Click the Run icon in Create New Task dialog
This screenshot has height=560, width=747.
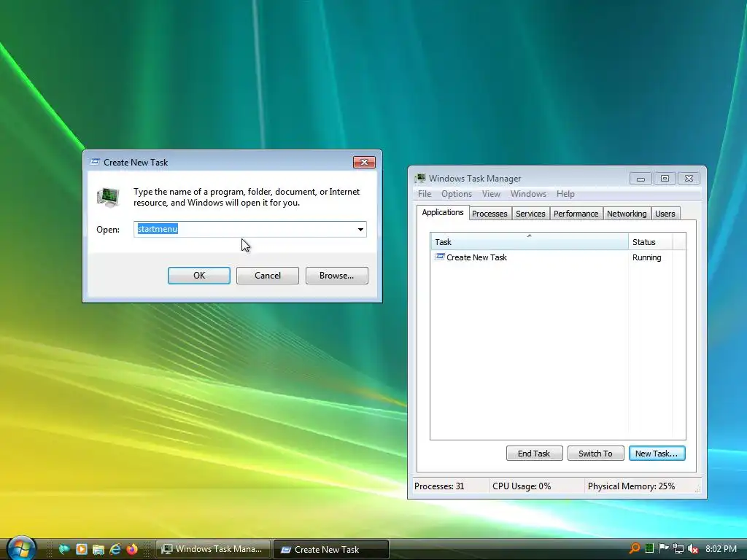tap(108, 197)
